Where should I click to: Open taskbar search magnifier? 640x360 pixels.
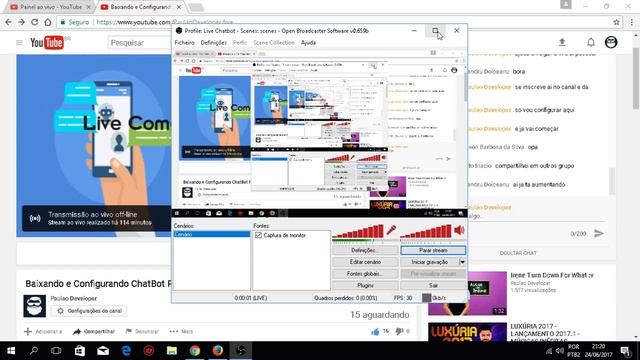(34, 351)
